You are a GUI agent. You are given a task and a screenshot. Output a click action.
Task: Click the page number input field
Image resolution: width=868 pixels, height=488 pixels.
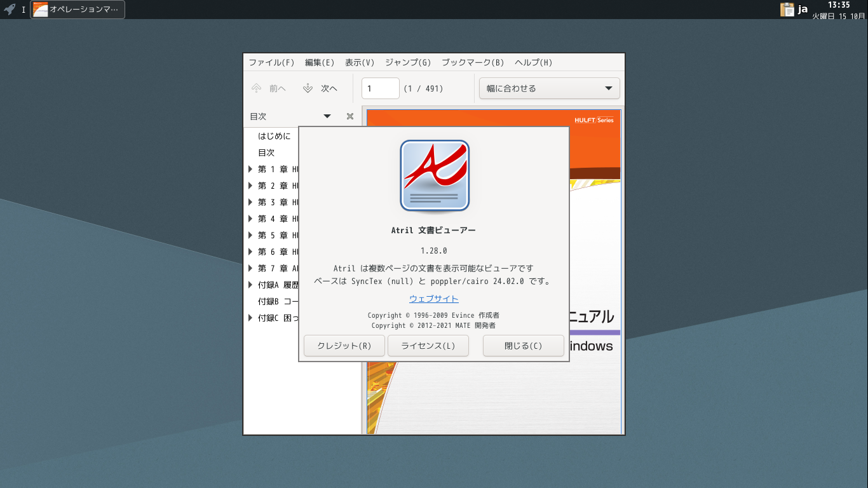coord(380,88)
